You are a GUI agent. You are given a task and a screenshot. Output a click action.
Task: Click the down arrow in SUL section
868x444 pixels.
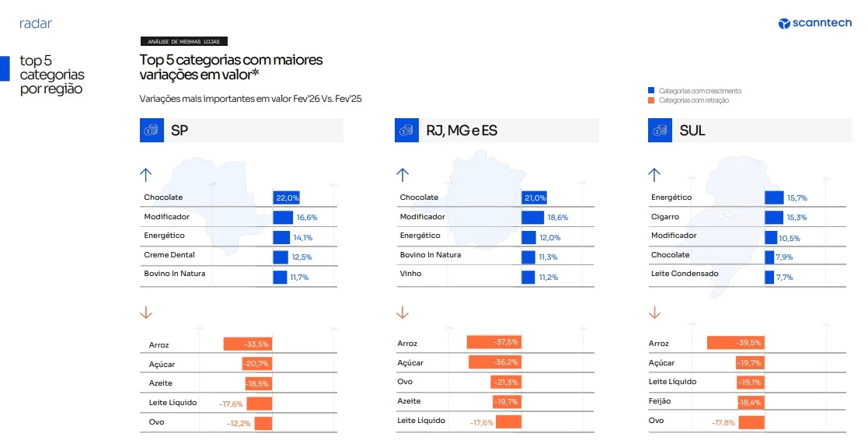click(654, 313)
